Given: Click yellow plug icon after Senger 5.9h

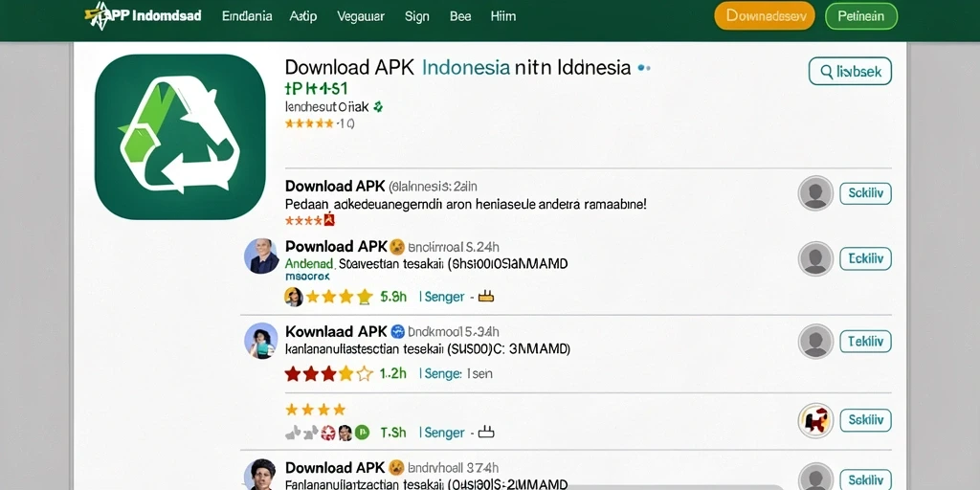Looking at the screenshot, I should (485, 297).
